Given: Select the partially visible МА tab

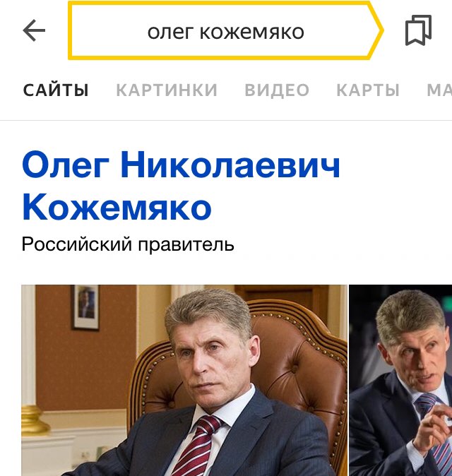Looking at the screenshot, I should (439, 90).
